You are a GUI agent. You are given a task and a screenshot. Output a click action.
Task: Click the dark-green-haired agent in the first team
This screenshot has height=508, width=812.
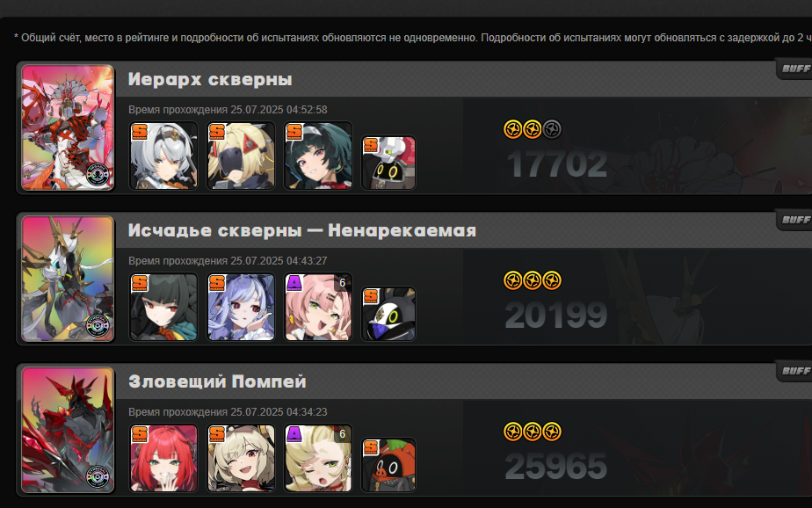pyautogui.click(x=318, y=156)
